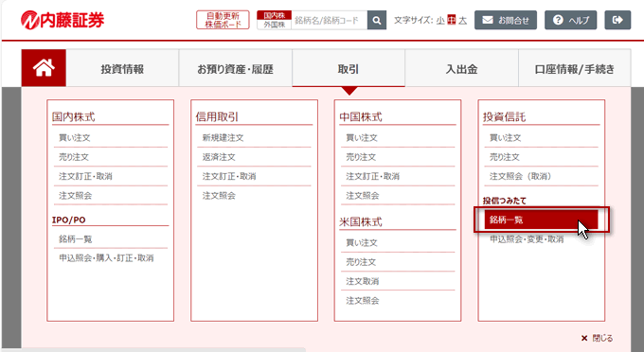644x352 pixels.
Task: Close the menu with 閉じる
Action: tap(598, 338)
